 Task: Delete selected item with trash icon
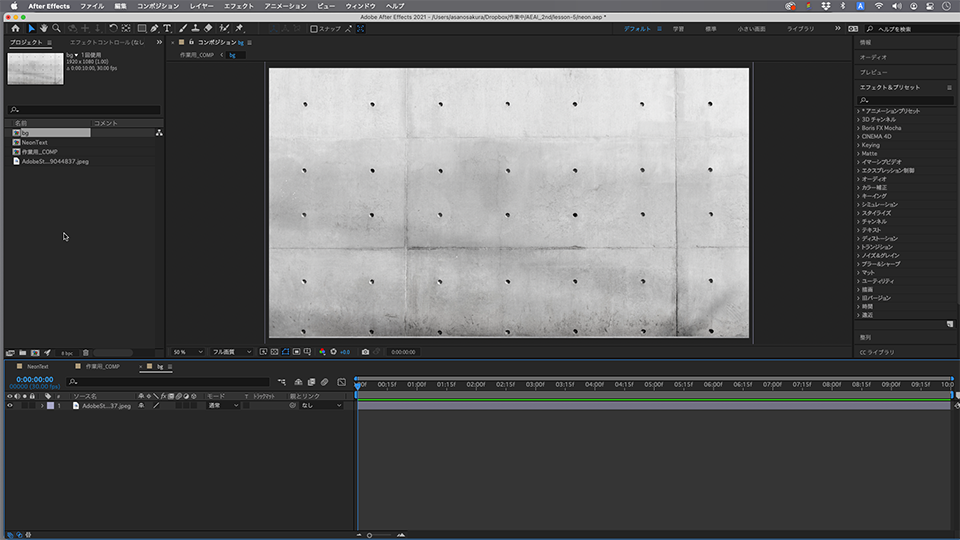point(86,353)
